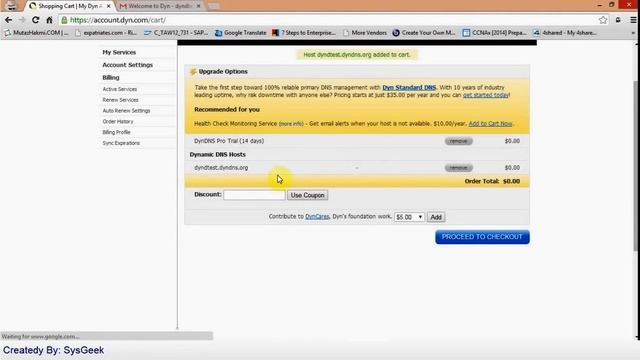The height and width of the screenshot is (360, 640).
Task: Click the Use Coupon button
Action: (x=307, y=195)
